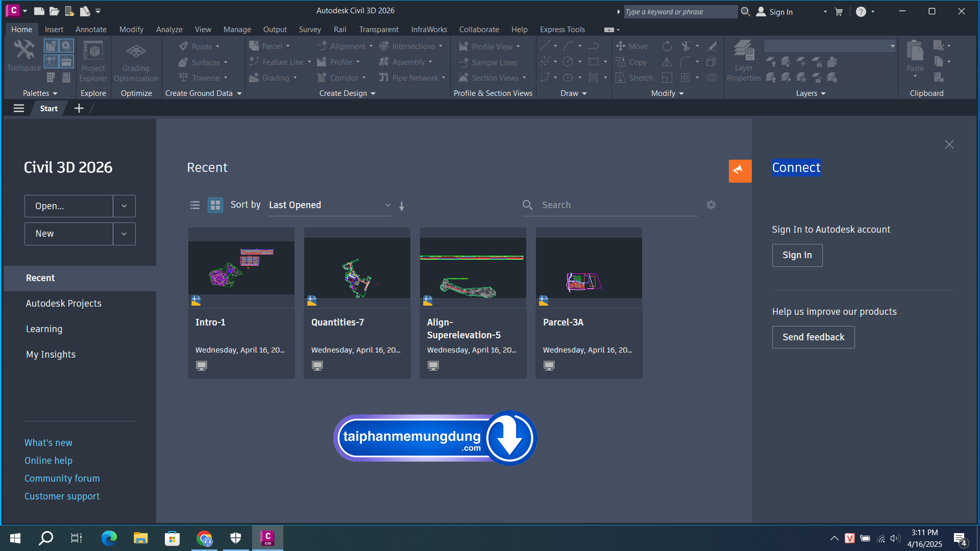The width and height of the screenshot is (980, 551).
Task: Switch recent files to grid view
Action: tap(215, 205)
